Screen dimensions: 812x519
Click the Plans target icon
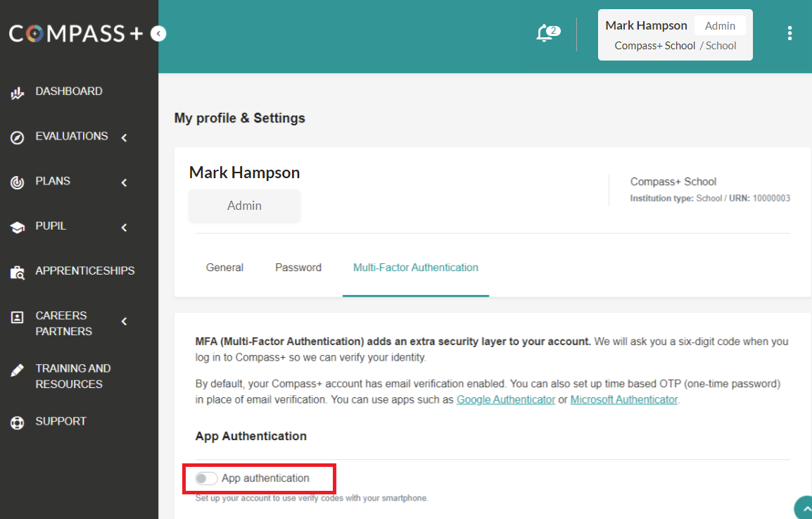pyautogui.click(x=17, y=182)
